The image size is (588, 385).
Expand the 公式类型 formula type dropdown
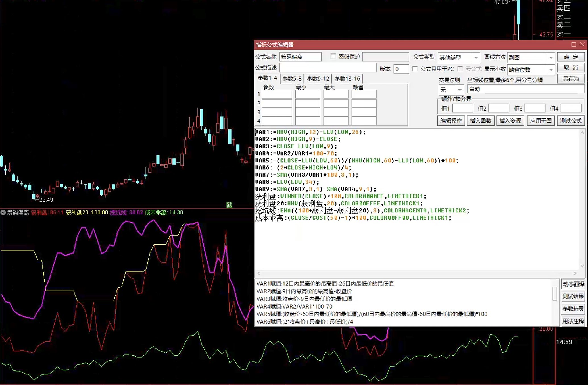click(x=476, y=58)
